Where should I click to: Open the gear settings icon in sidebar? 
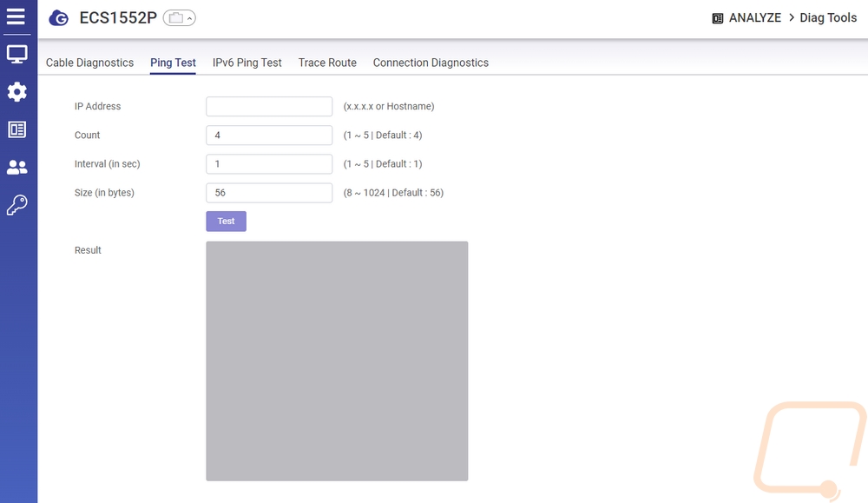(x=16, y=92)
